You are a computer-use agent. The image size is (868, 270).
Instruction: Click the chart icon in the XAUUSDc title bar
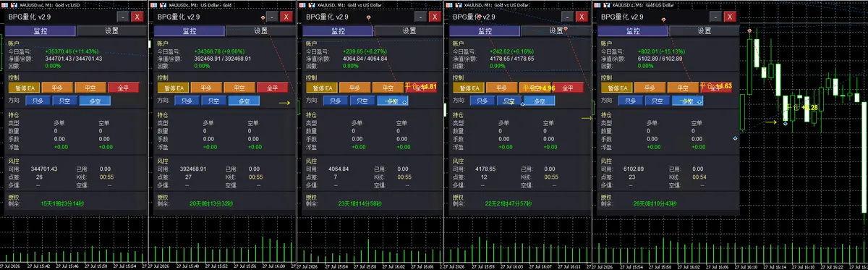click(x=163, y=4)
